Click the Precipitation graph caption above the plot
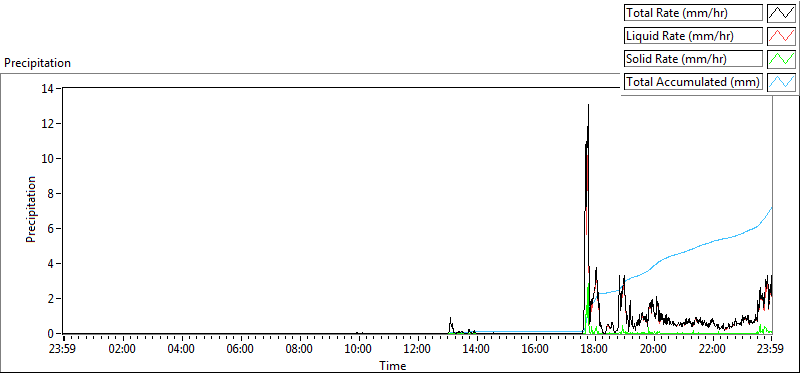The height and width of the screenshot is (373, 800). click(x=37, y=63)
